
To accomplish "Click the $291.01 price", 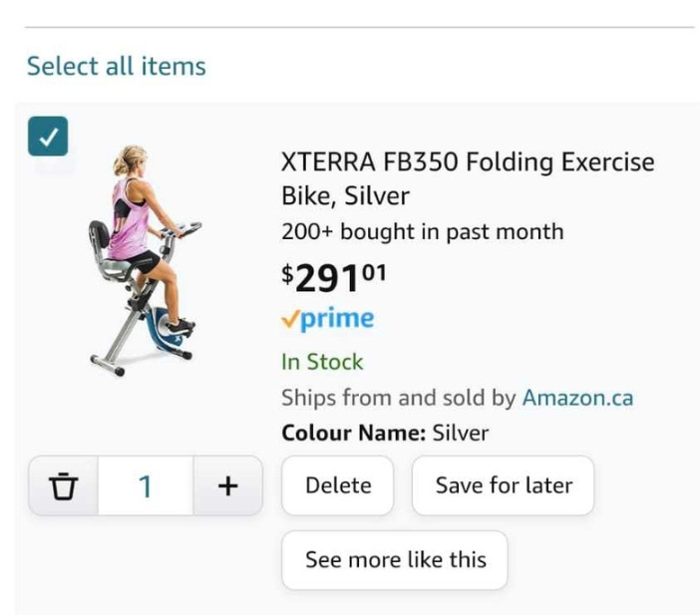I will pos(333,277).
